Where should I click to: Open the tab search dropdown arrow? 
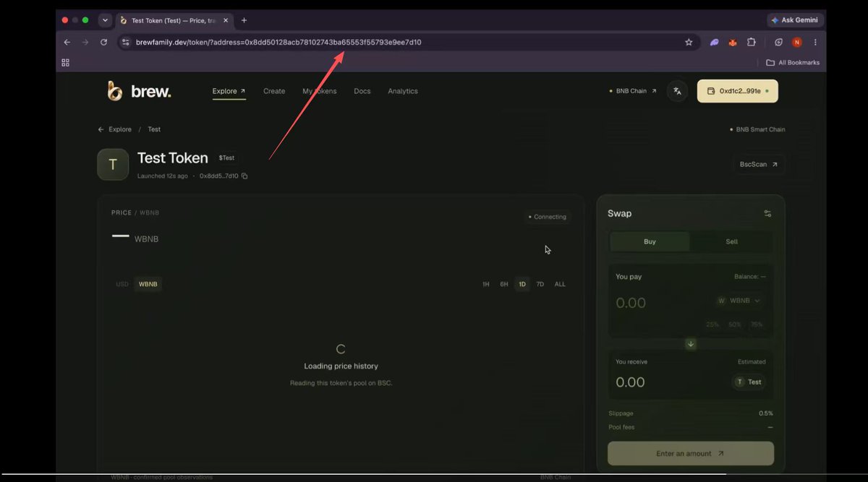coord(105,20)
